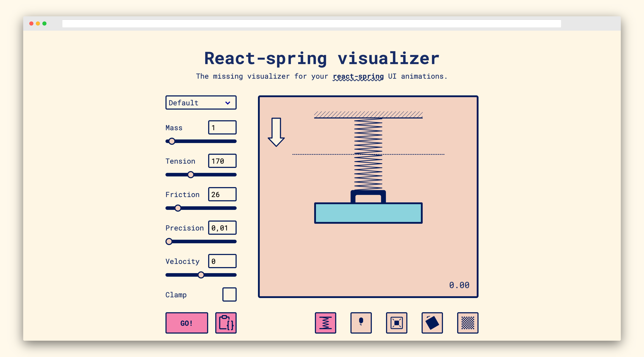Click the Velocity label
644x357 pixels.
click(183, 262)
